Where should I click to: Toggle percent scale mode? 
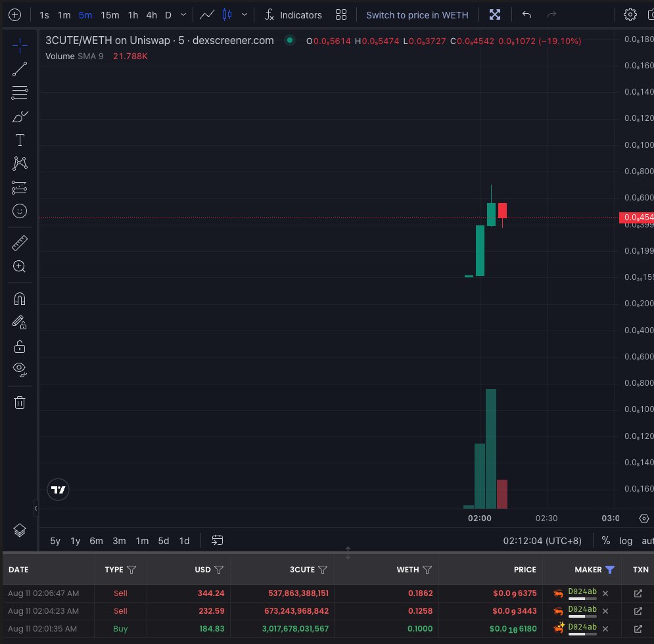[x=606, y=541]
